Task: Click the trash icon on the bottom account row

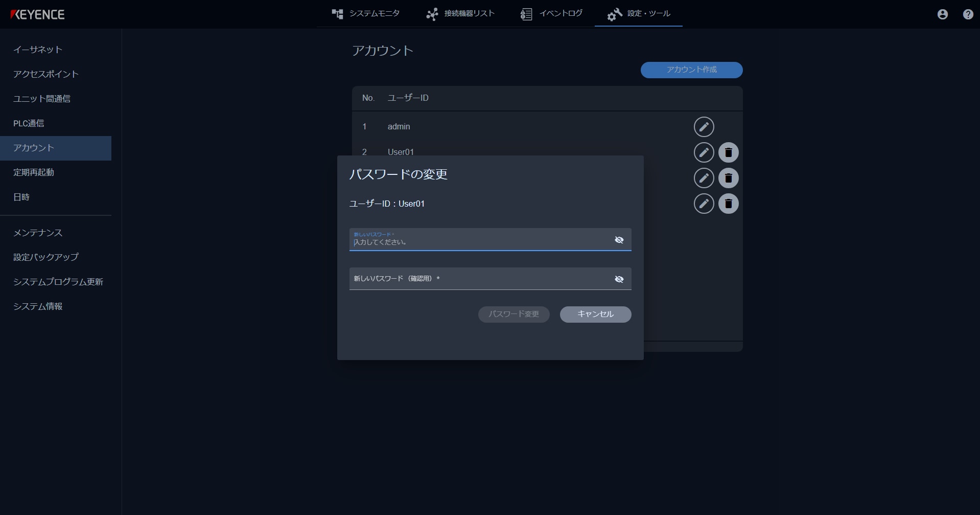Action: pyautogui.click(x=729, y=204)
